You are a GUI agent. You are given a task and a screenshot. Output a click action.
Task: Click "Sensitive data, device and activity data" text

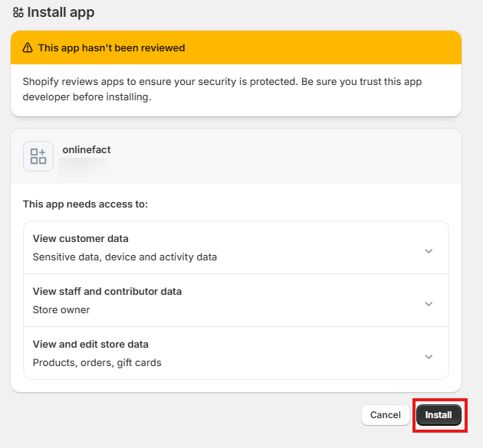(125, 257)
